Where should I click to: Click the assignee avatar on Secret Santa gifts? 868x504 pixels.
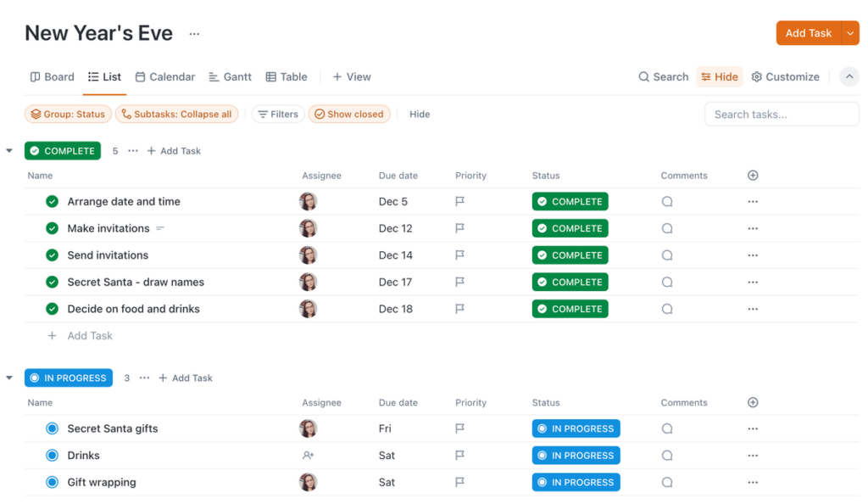tap(308, 428)
